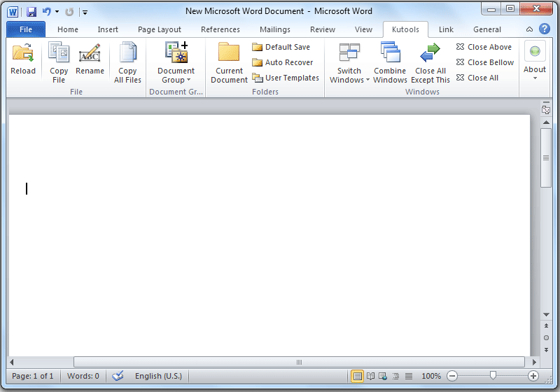
Task: Click Close Bellow in Windows group
Action: tap(485, 62)
